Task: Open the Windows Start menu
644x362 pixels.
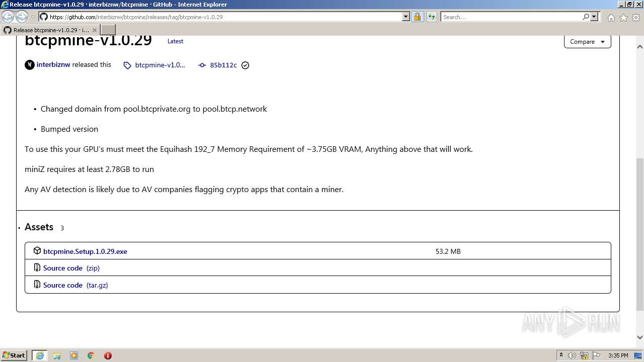Action: point(14,355)
